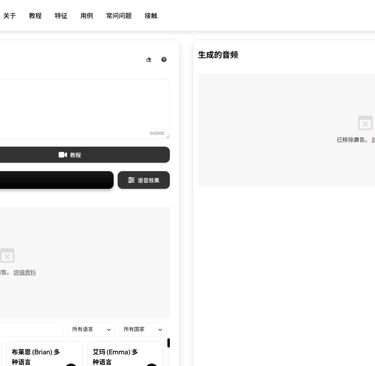Go to the 特征 navigation item
This screenshot has width=375, height=366.
point(61,16)
